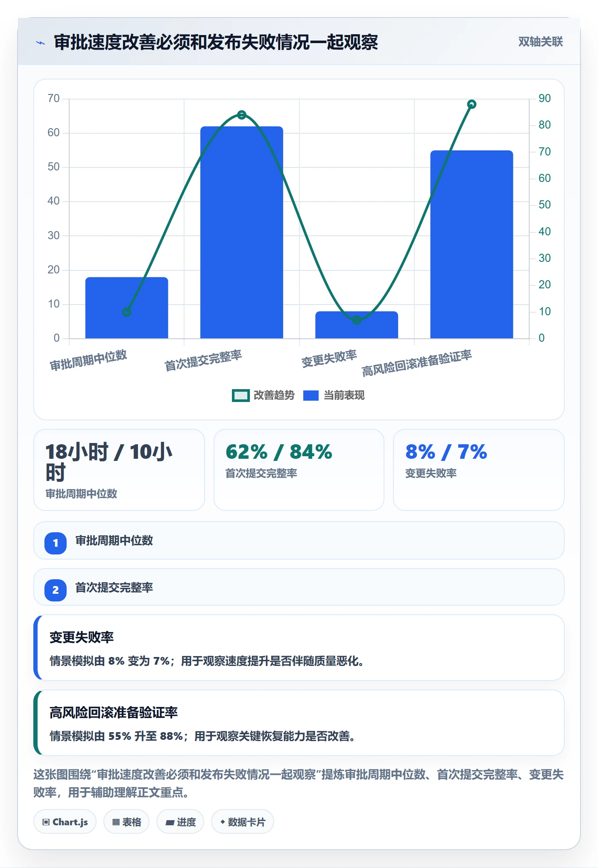Click the 变更失败率 x-axis label

click(329, 359)
